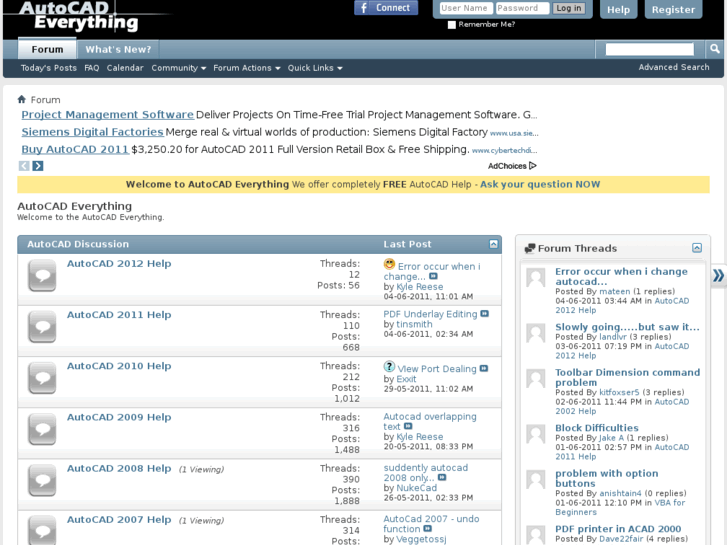Click the Register button
This screenshot has height=545, width=727.
click(x=673, y=9)
